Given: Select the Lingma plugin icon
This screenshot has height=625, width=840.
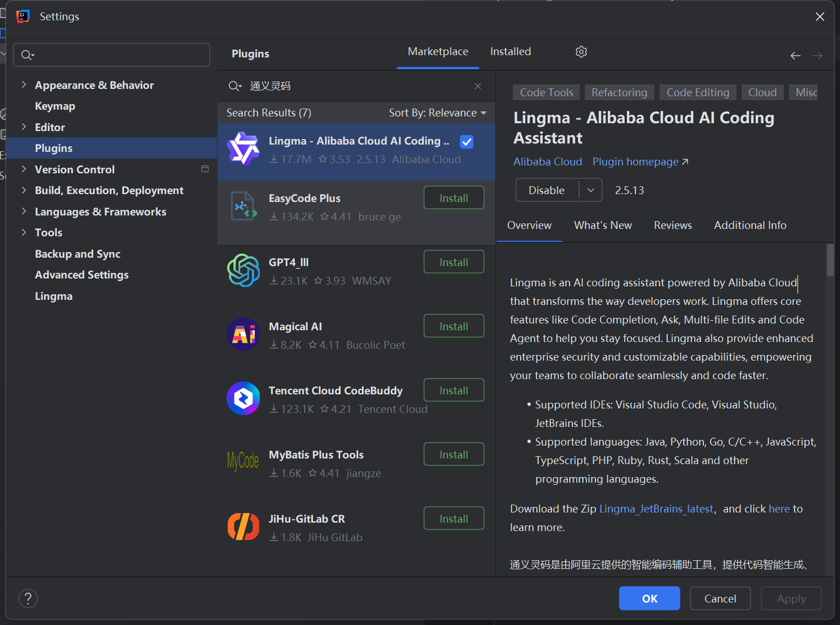Looking at the screenshot, I should [x=243, y=149].
